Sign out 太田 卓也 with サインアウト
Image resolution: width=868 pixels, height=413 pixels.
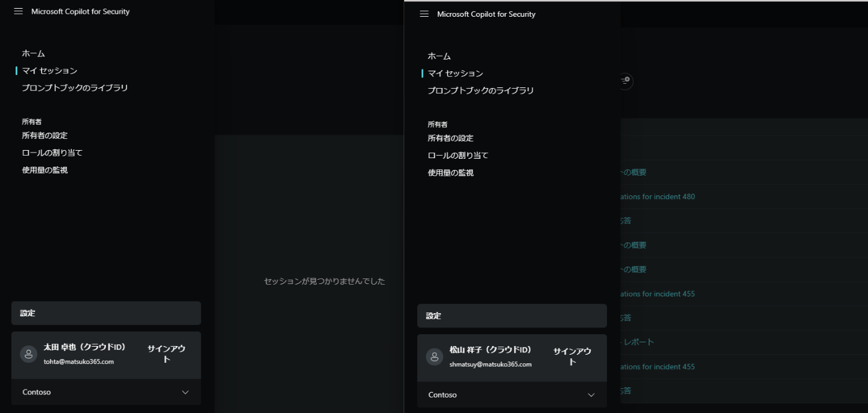[166, 353]
